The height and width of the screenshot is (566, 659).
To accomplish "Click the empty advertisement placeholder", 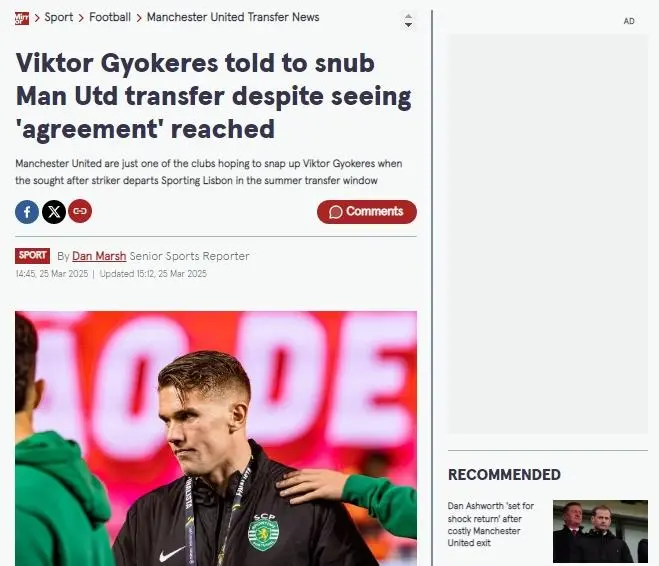I will pyautogui.click(x=548, y=234).
